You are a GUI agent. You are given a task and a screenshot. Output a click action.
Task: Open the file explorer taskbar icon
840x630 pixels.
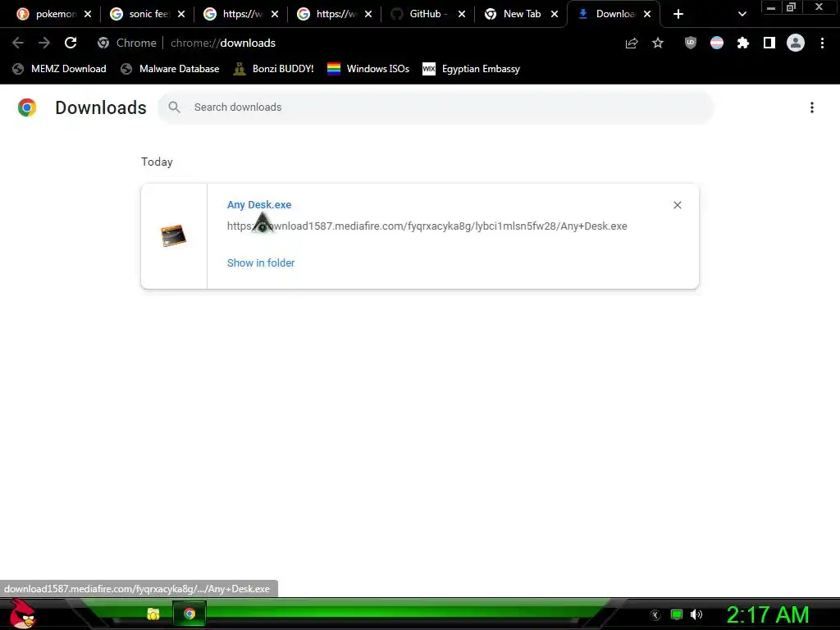coord(153,614)
